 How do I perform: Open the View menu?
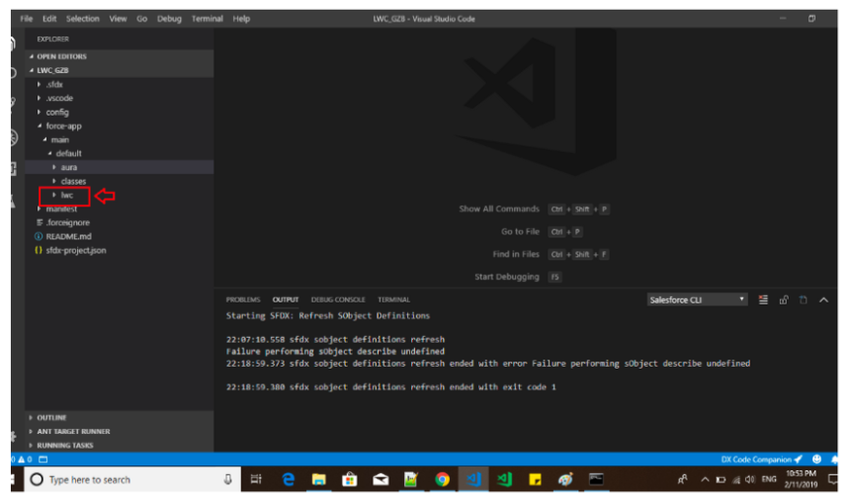[118, 19]
